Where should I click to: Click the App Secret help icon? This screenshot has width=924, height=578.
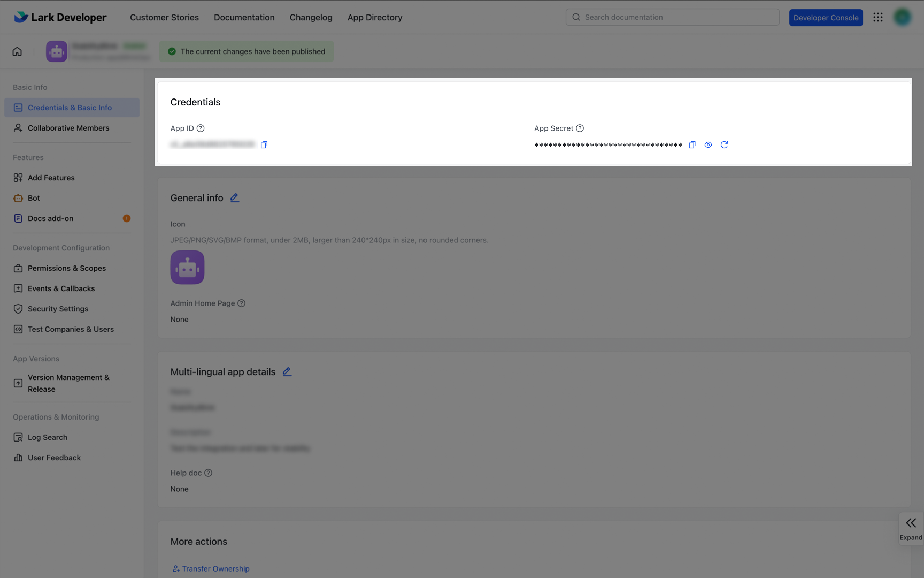point(580,128)
